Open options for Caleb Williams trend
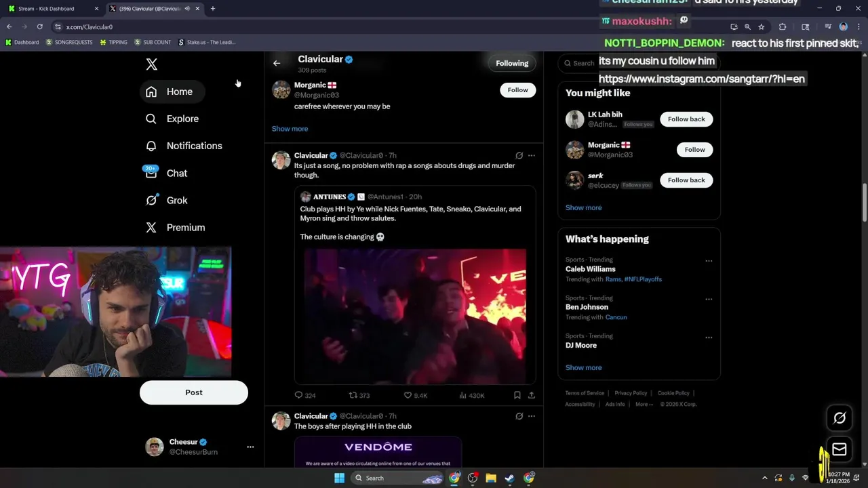The width and height of the screenshot is (868, 488). [x=709, y=261]
